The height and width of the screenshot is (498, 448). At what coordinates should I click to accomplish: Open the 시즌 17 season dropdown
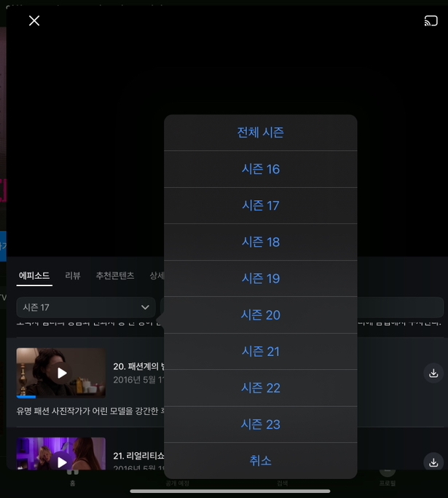click(86, 307)
